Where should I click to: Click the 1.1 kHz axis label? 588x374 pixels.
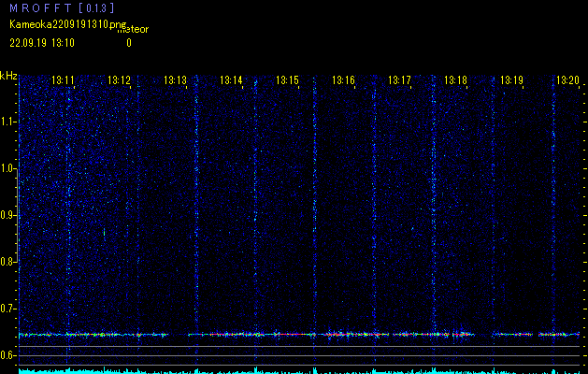(x=7, y=122)
